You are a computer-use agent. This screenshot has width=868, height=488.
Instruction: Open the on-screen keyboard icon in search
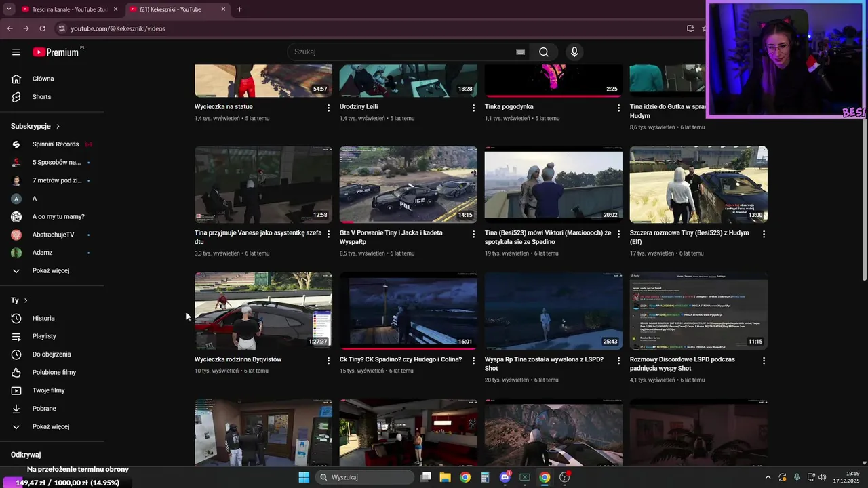point(520,52)
